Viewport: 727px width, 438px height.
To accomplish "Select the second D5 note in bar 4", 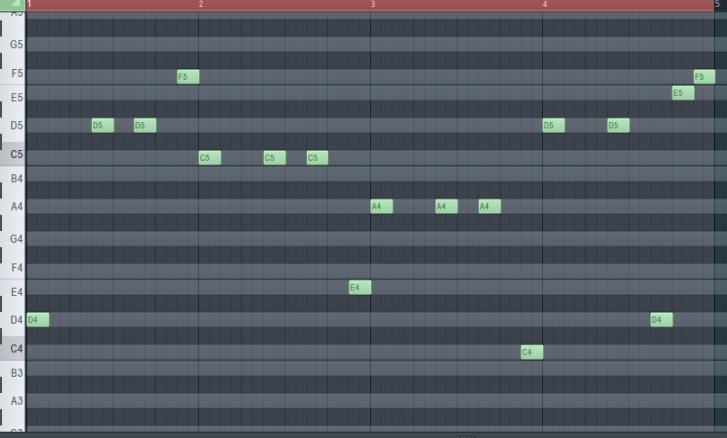I will coord(619,125).
